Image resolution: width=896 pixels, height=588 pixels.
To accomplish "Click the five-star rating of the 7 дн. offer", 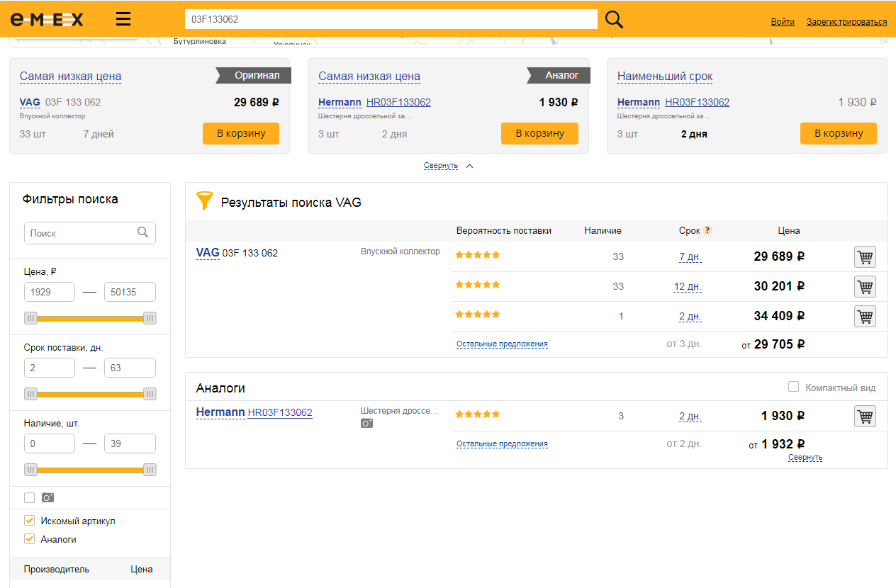I will (x=478, y=255).
